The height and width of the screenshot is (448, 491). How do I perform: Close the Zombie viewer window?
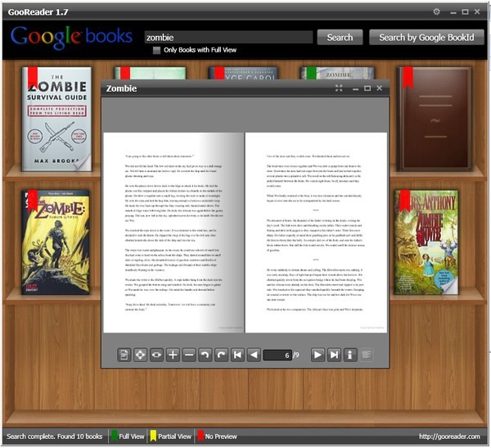(379, 88)
